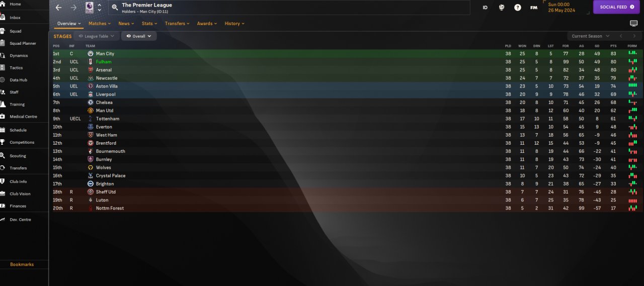Open the Social Feed button

point(617,7)
